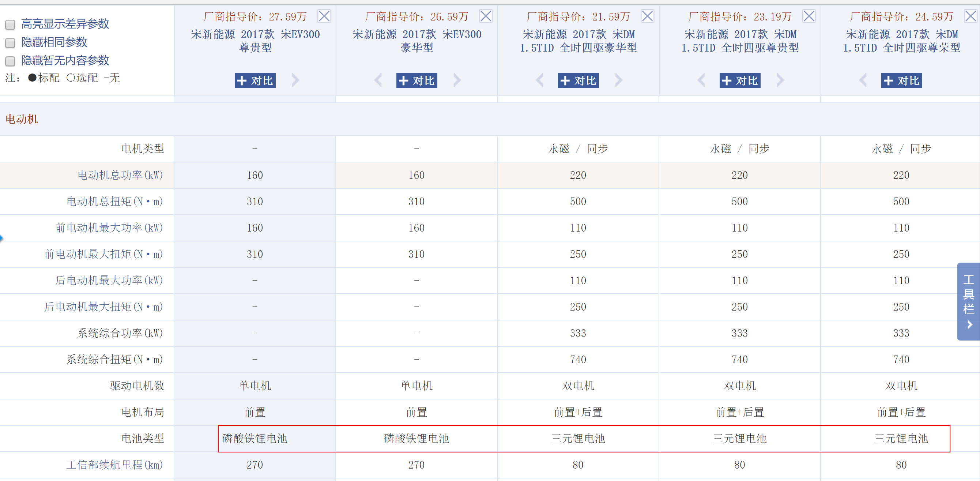Move 宋EV300 尊贵型 column right
Screen dimensions: 980x481
tap(295, 80)
